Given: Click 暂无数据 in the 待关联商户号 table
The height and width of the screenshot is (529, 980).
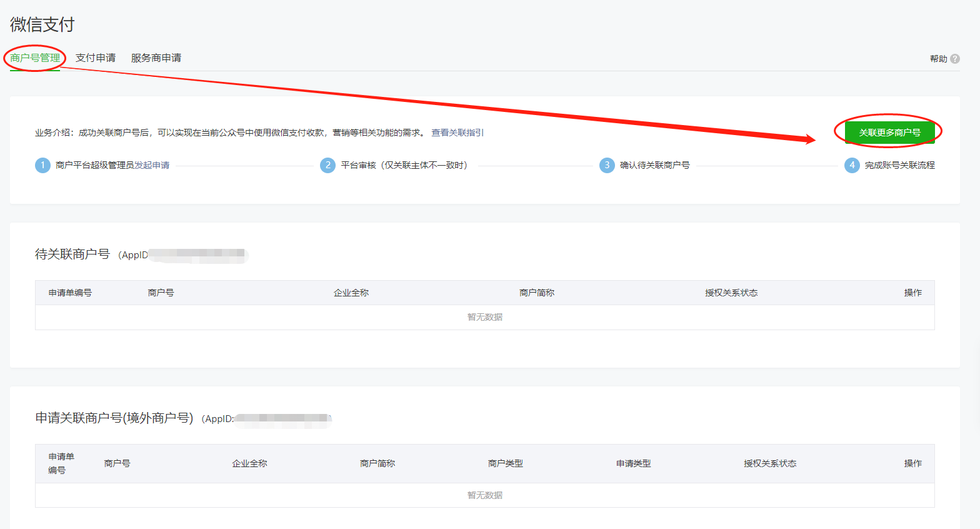Looking at the screenshot, I should pos(485,317).
